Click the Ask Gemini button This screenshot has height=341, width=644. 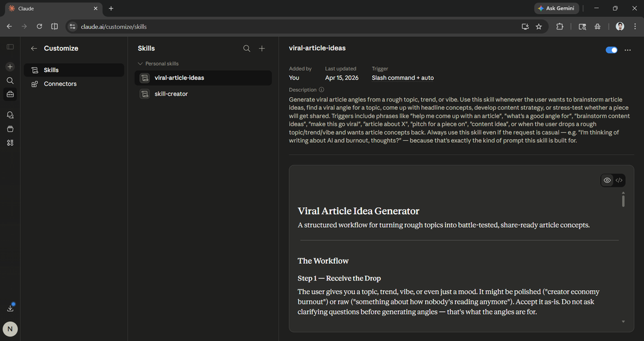pyautogui.click(x=556, y=8)
